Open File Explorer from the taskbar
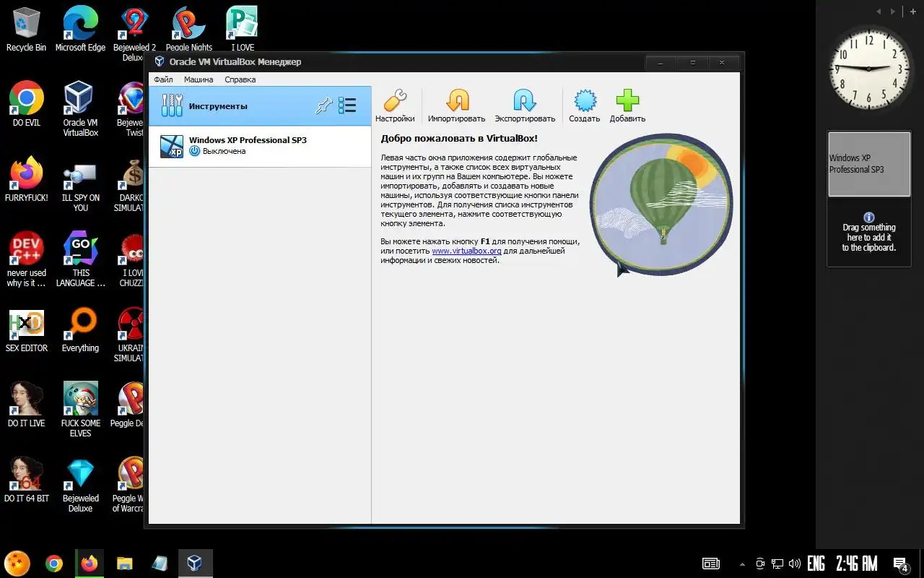The height and width of the screenshot is (578, 924). click(x=125, y=564)
